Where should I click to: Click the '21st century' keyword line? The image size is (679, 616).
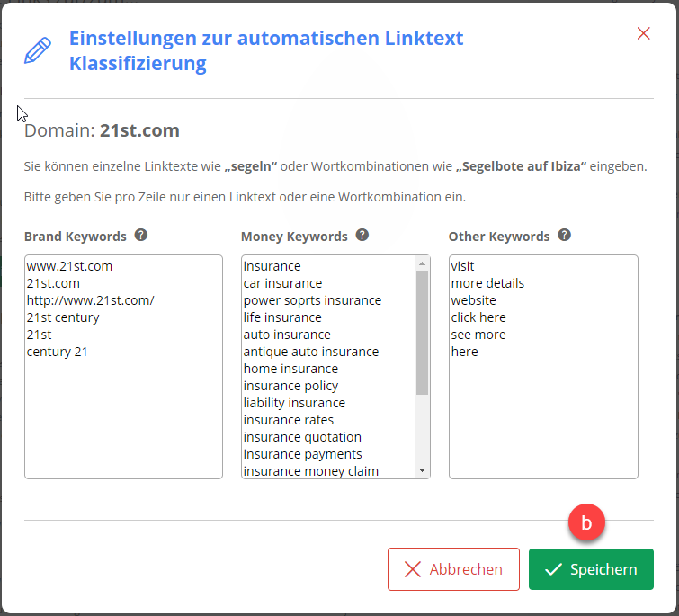63,317
